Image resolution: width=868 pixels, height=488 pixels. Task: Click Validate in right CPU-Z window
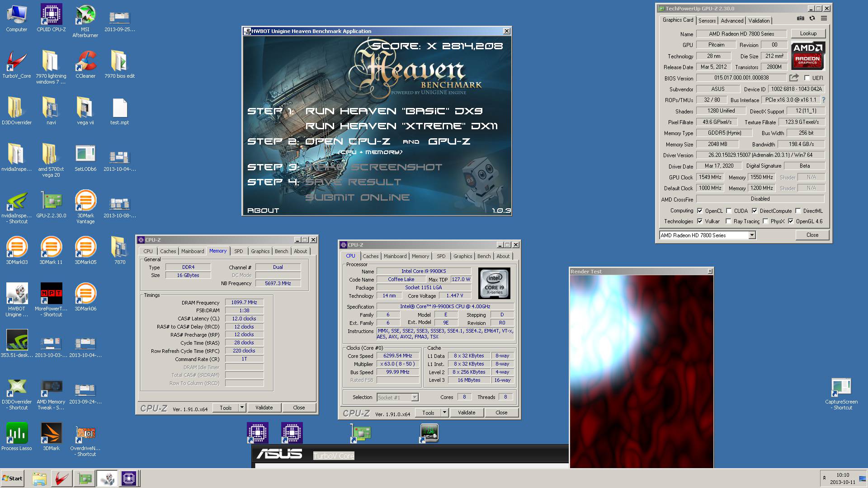(467, 413)
